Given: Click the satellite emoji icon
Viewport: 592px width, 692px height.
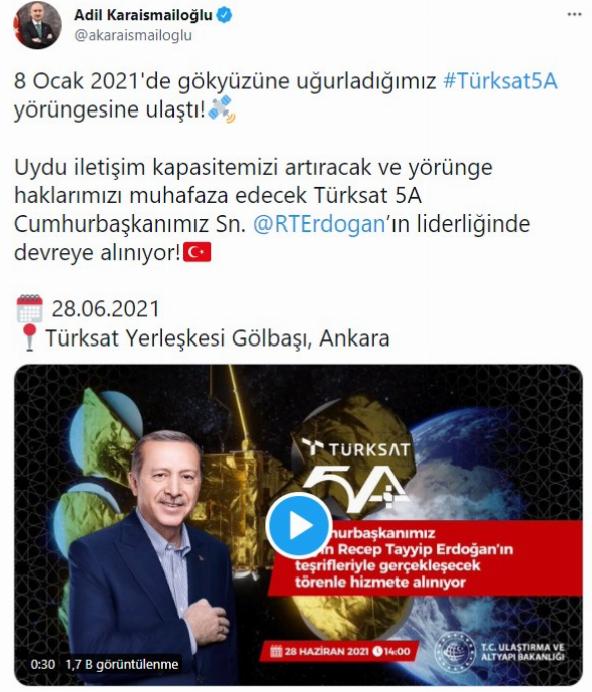Looking at the screenshot, I should [x=222, y=109].
